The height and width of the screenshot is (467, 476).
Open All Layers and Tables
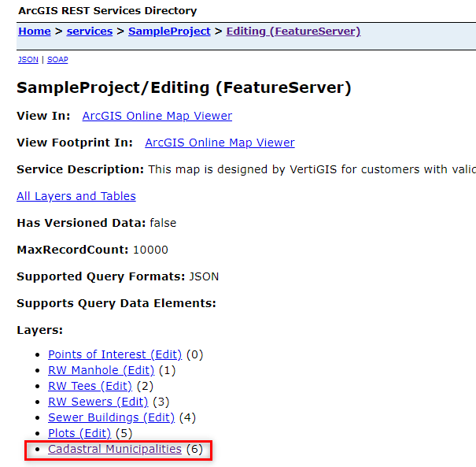tap(76, 196)
